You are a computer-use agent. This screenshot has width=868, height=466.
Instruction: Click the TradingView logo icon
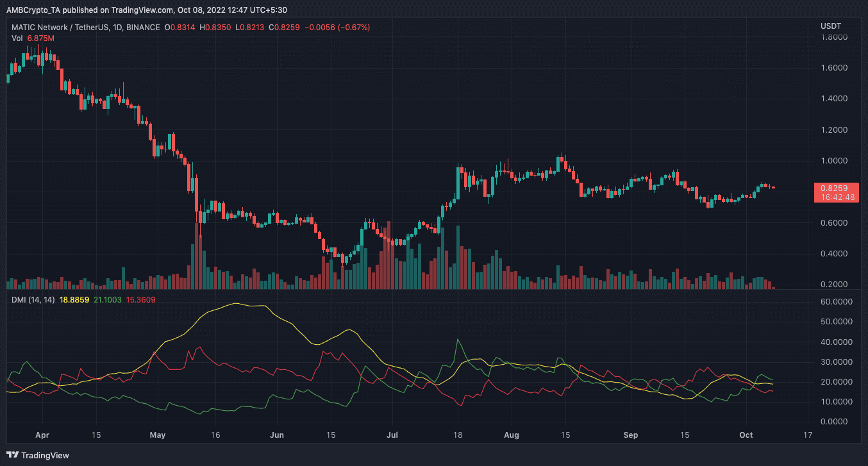click(x=14, y=455)
